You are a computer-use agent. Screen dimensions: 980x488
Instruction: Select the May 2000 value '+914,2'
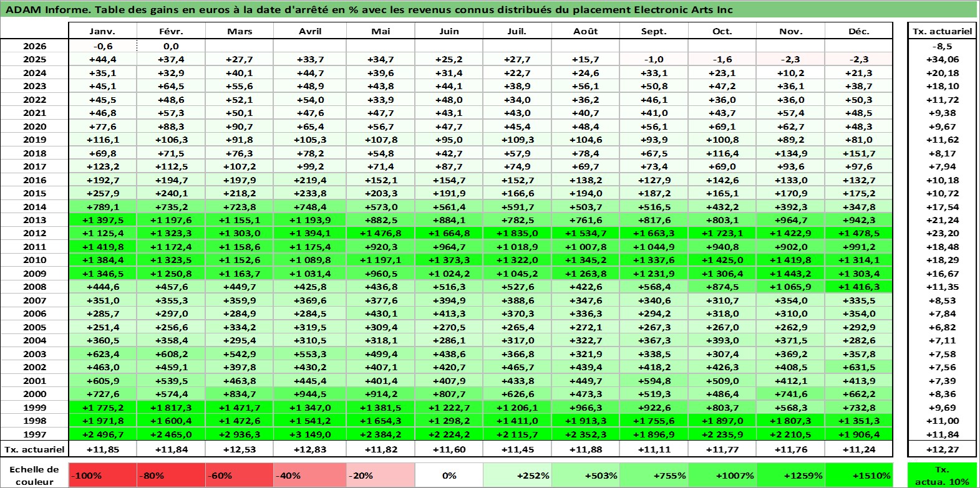click(x=381, y=394)
